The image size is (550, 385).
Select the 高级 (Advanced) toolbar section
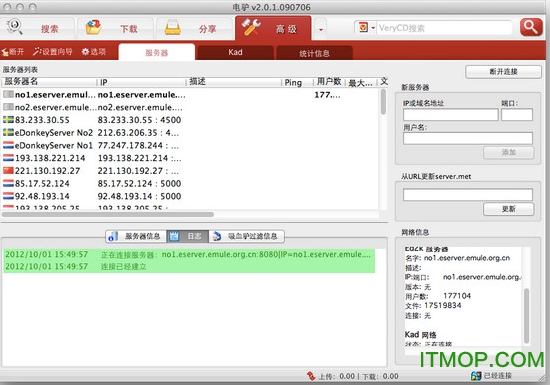pos(273,28)
